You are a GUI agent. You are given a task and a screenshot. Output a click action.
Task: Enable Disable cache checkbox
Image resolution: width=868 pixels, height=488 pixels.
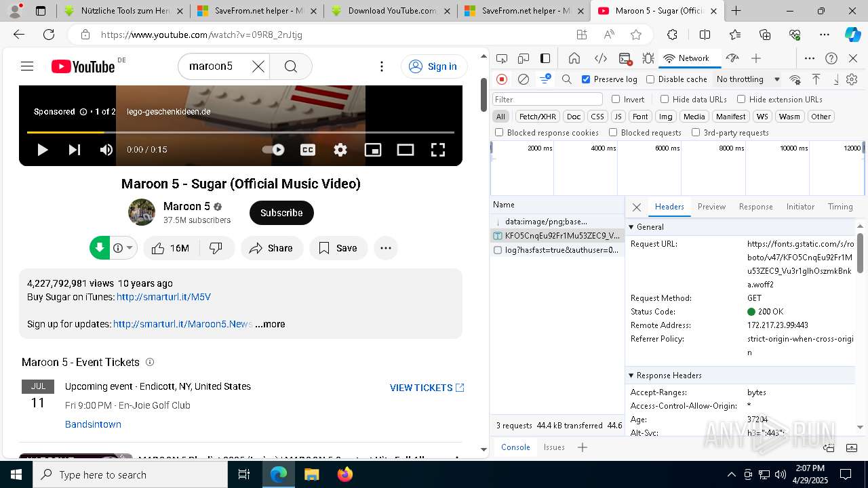point(650,79)
